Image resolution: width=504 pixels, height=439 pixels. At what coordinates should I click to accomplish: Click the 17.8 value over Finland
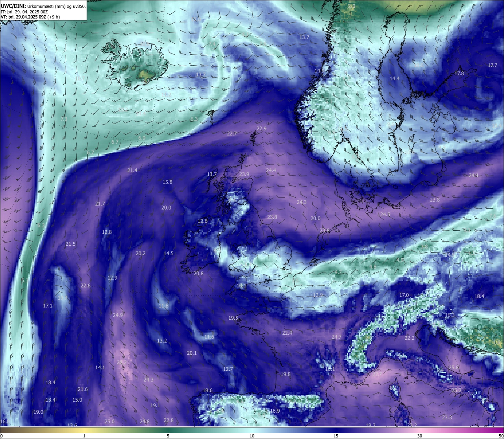(x=459, y=74)
